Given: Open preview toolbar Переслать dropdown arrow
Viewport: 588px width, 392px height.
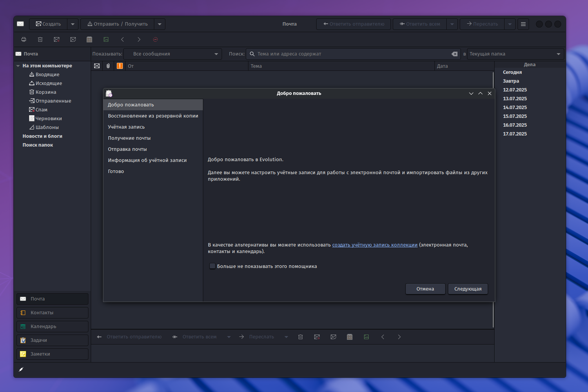Looking at the screenshot, I should click(x=286, y=337).
